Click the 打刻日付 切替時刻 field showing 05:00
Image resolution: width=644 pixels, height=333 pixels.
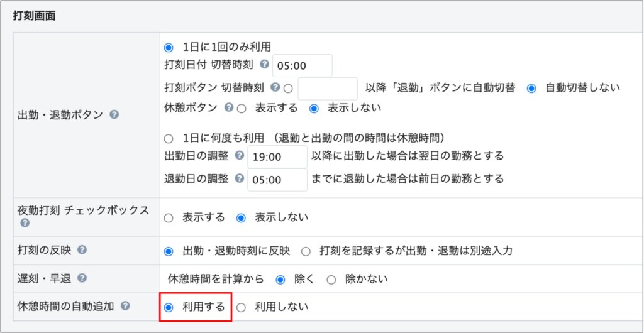(x=302, y=65)
